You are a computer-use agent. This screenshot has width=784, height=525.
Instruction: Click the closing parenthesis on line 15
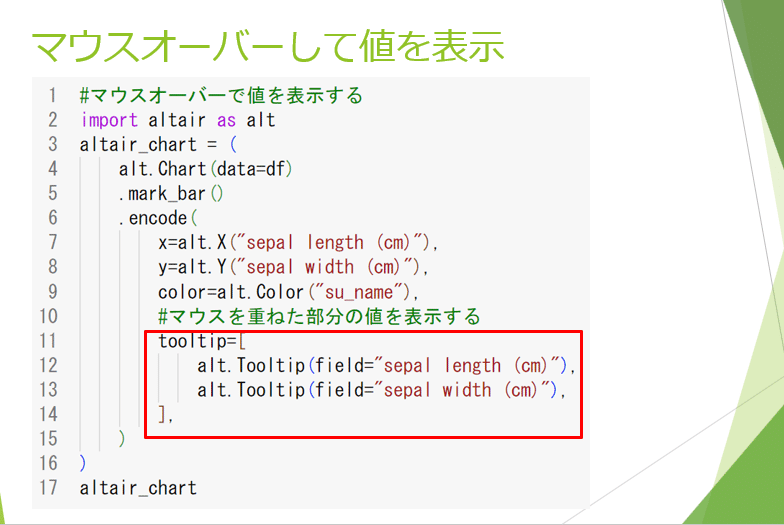[122, 438]
